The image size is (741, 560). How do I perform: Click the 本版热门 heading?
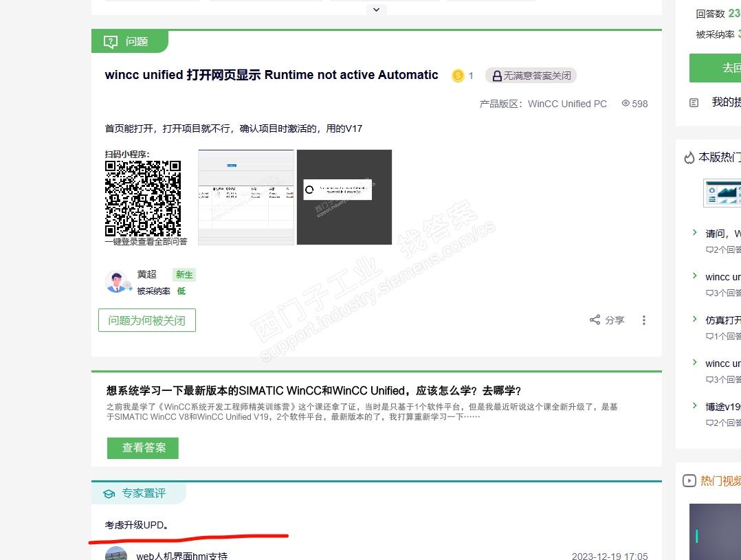pos(719,157)
